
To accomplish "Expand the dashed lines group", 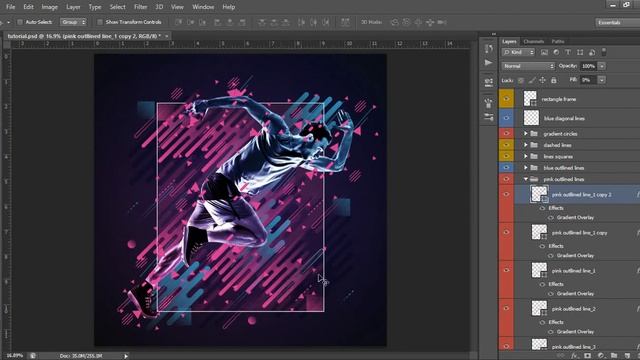I will (x=526, y=145).
